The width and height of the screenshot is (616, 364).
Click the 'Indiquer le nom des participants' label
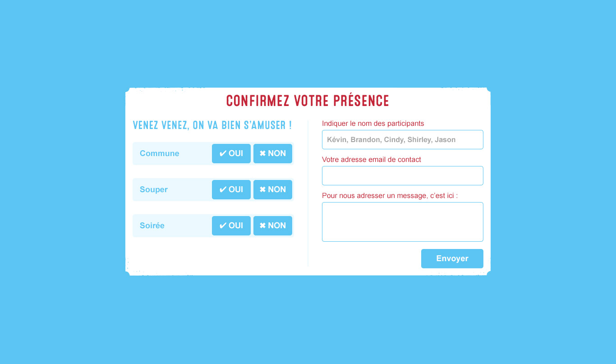373,124
